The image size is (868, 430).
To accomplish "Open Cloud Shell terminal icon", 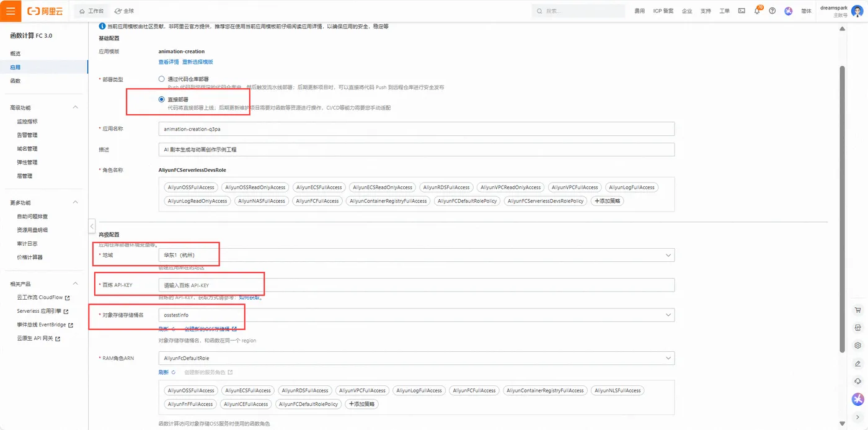I will (x=742, y=11).
